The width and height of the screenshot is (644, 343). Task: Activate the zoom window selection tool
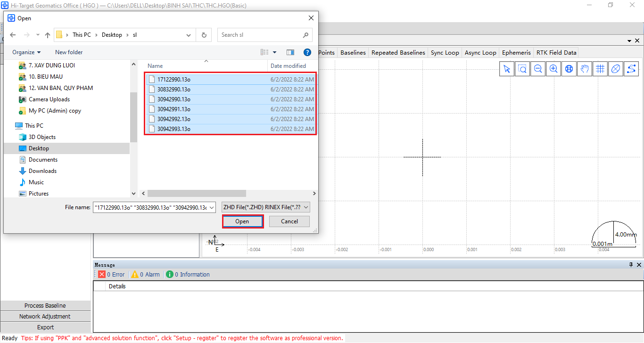tap(522, 69)
